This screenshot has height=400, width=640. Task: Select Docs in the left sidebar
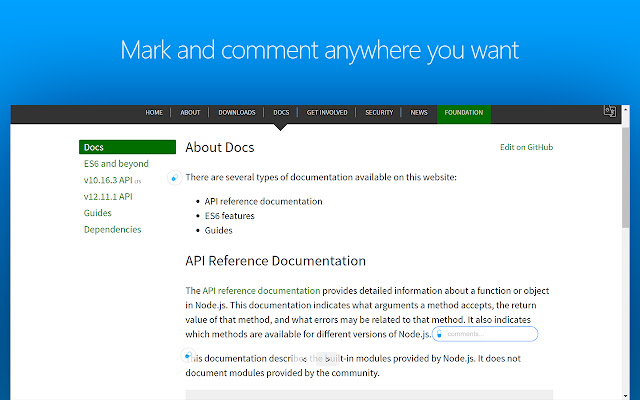click(x=94, y=147)
